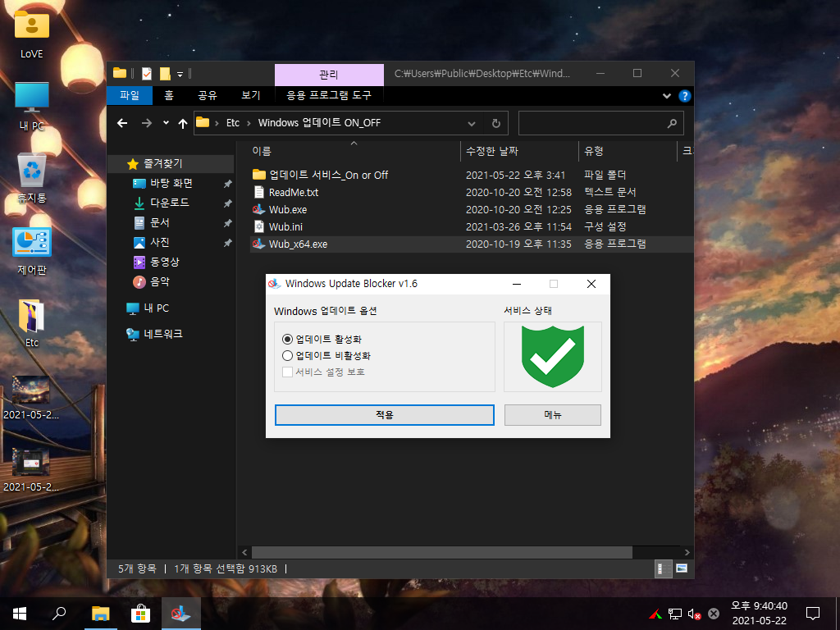Expand the address bar history dropdown
Screen dimensions: 840x630
tap(472, 124)
